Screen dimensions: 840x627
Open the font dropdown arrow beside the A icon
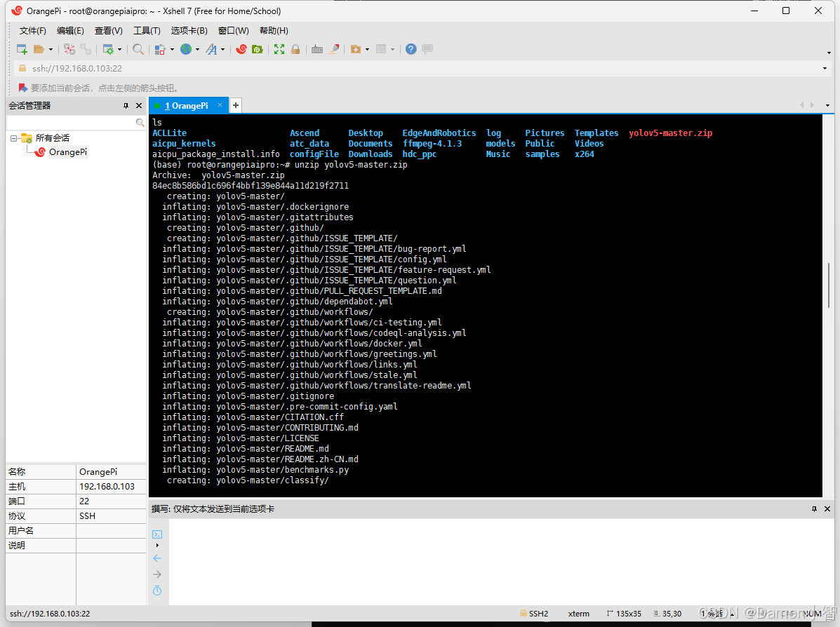click(223, 49)
